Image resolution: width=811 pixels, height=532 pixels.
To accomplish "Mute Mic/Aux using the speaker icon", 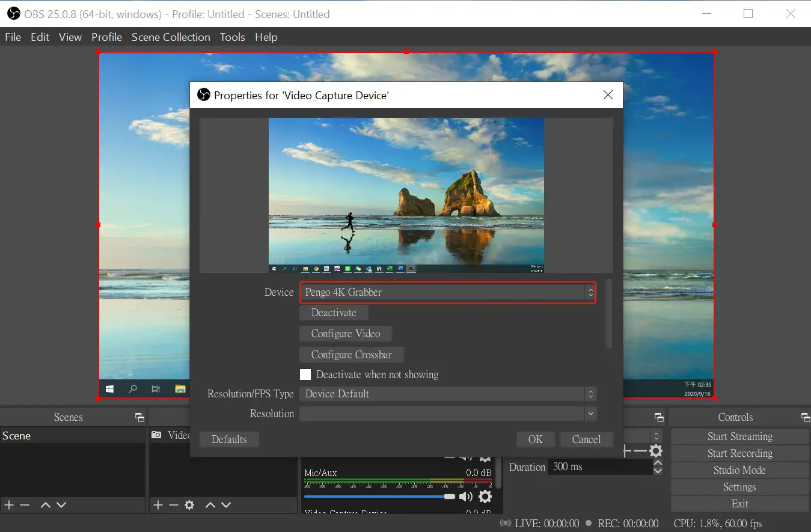I will pos(465,497).
